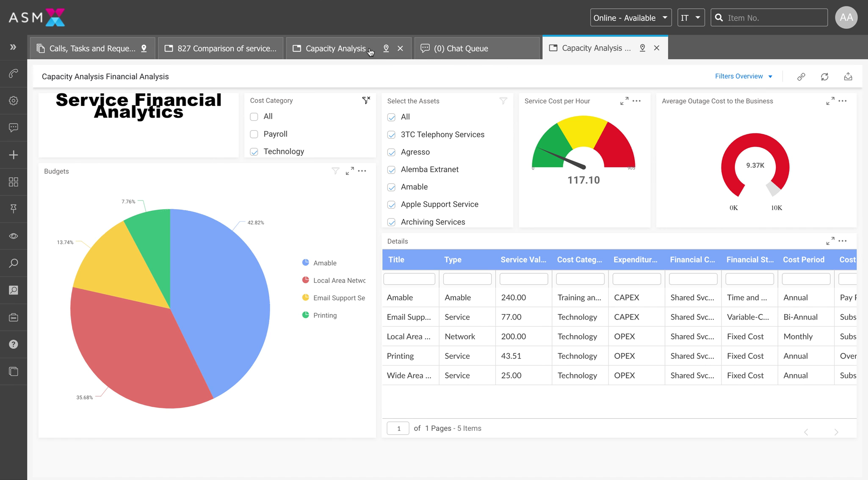
Task: Export the dashboard with share icon
Action: tap(848, 77)
